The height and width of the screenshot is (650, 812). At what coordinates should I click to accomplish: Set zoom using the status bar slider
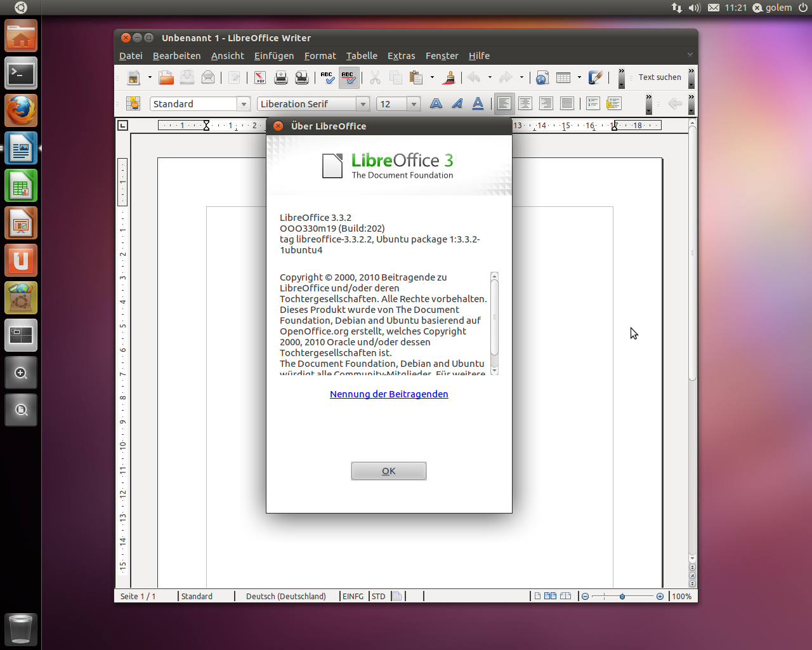click(622, 596)
